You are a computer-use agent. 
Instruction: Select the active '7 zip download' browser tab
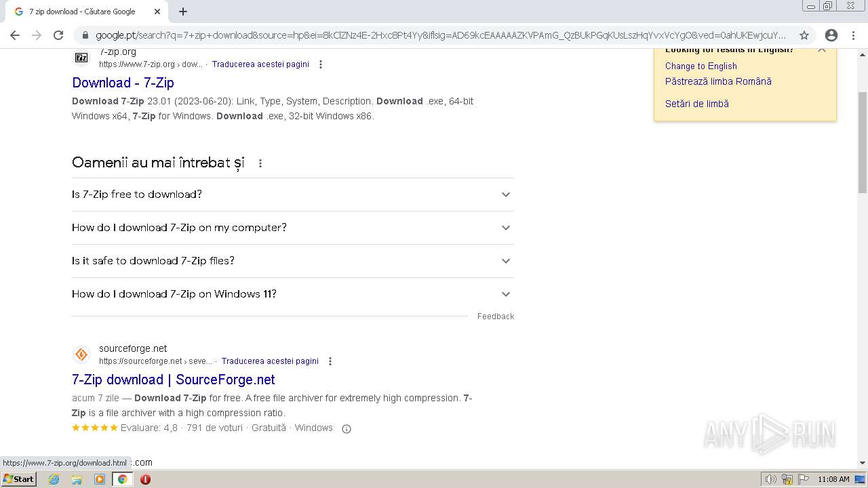click(87, 12)
